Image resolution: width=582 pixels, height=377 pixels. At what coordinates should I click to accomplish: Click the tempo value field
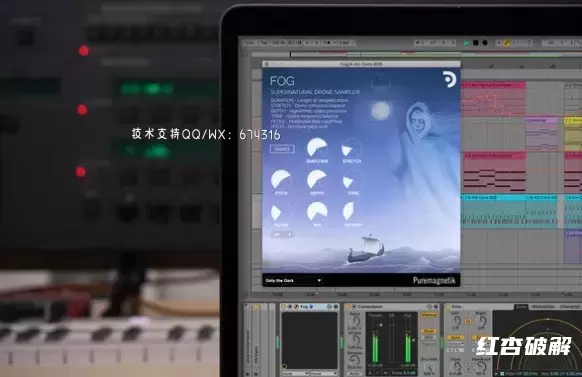[x=279, y=43]
